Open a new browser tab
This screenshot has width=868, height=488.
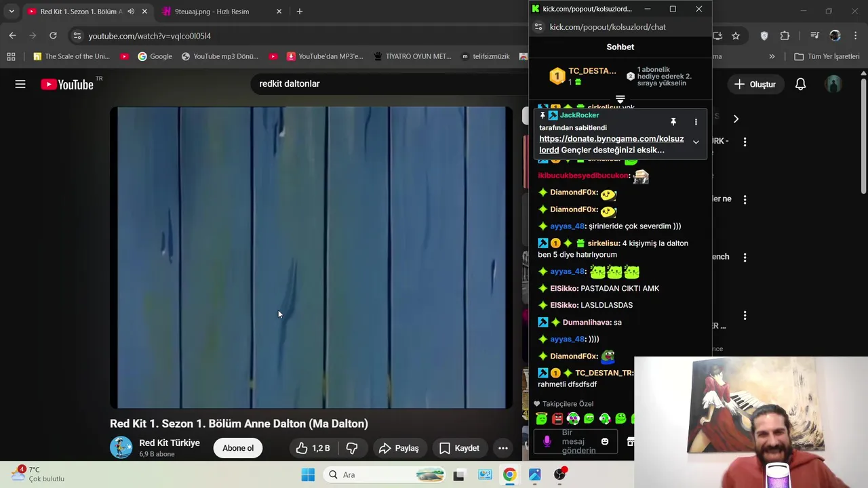299,12
